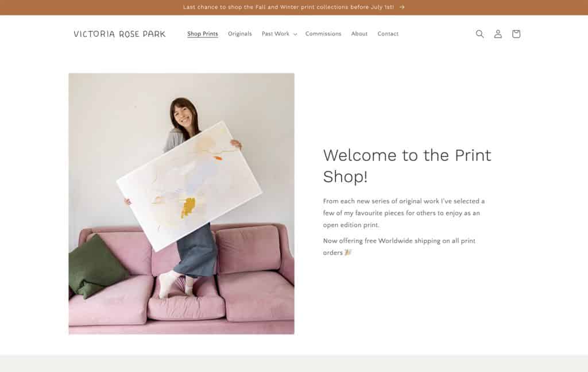This screenshot has height=372, width=588.
Task: Click the announcement bar arrow icon
Action: click(x=402, y=7)
